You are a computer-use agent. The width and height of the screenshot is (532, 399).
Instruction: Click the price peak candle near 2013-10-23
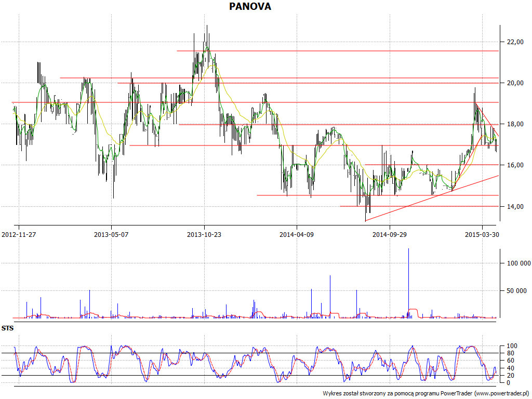[207, 37]
